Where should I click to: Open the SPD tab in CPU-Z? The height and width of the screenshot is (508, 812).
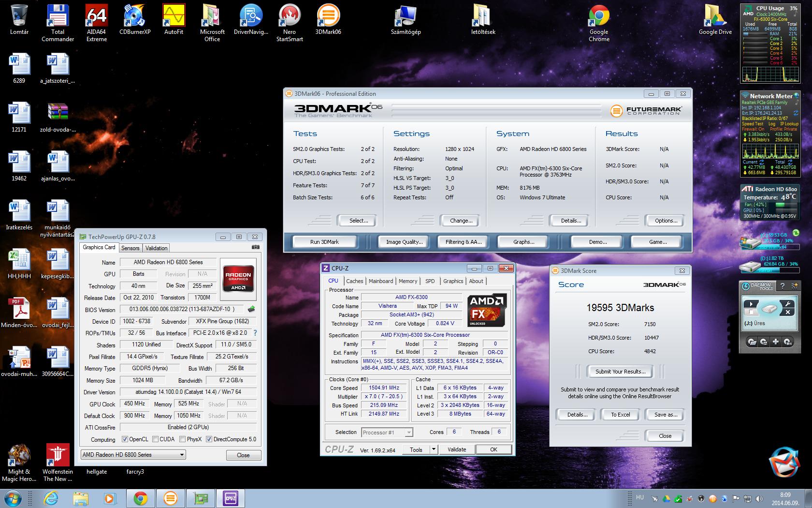pyautogui.click(x=430, y=281)
